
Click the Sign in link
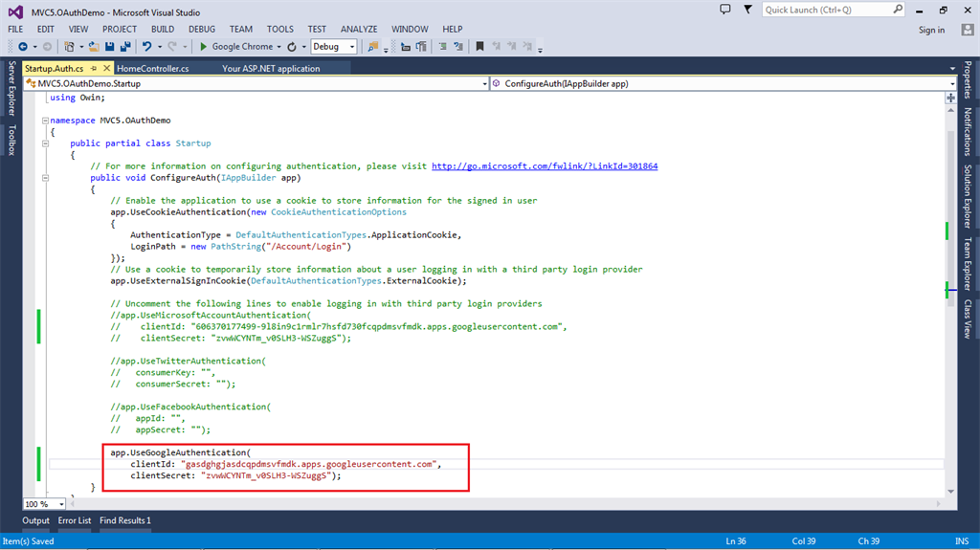(931, 30)
